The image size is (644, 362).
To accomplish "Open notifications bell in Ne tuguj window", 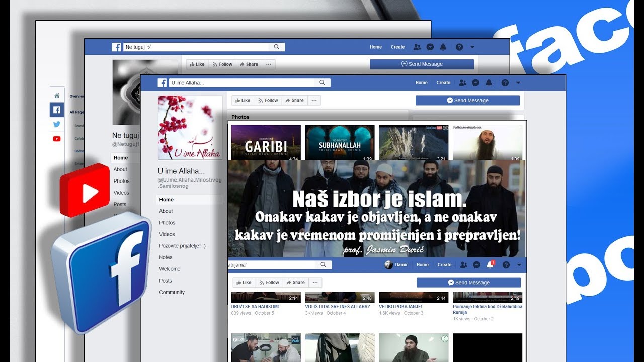I will (443, 47).
